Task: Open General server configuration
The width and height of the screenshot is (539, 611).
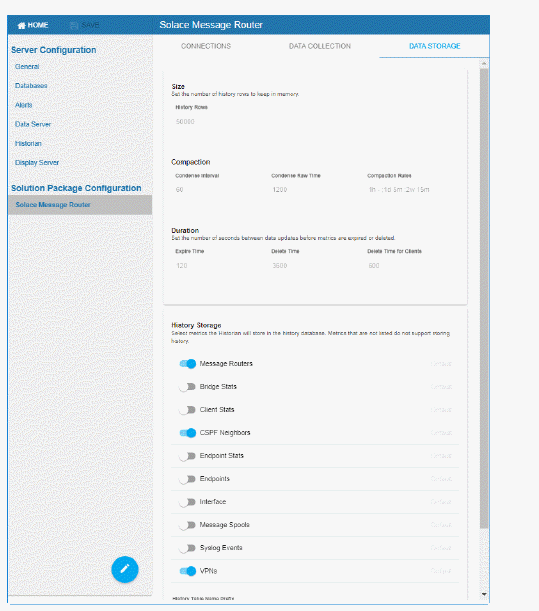Action: click(27, 67)
